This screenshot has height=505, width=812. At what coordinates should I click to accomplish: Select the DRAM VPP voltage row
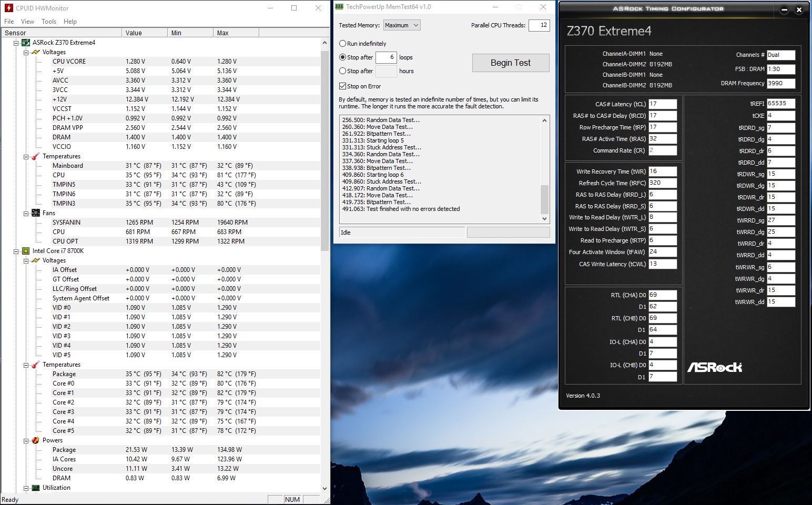(x=160, y=128)
